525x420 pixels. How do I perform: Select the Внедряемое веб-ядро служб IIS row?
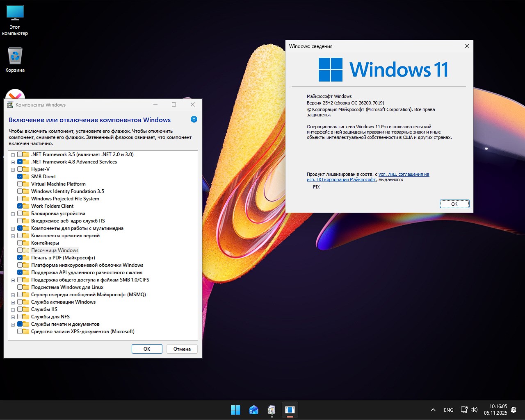coord(68,221)
